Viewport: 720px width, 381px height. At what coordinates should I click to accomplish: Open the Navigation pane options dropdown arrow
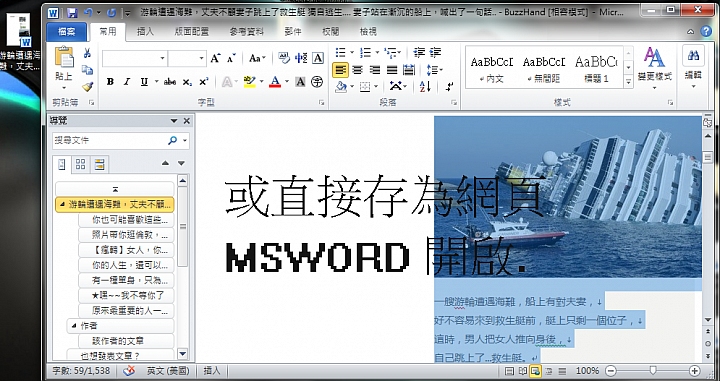174,121
